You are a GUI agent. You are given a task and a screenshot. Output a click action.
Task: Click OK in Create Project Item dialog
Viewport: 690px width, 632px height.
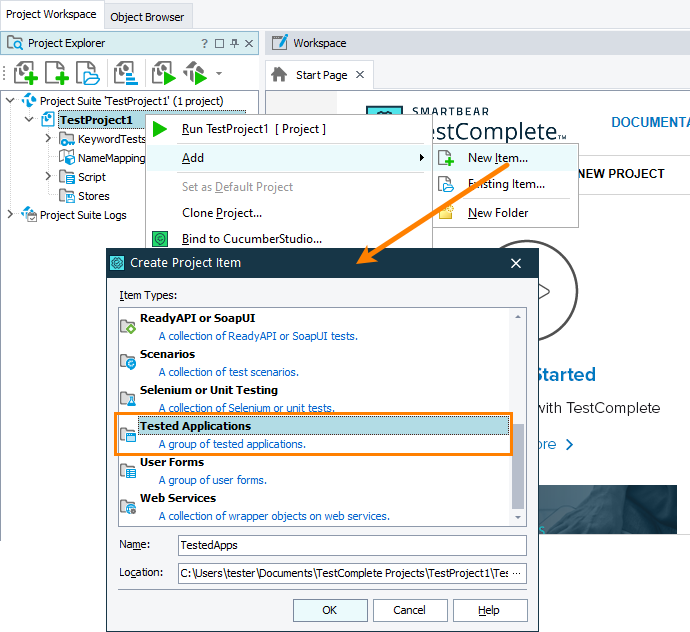(x=330, y=610)
